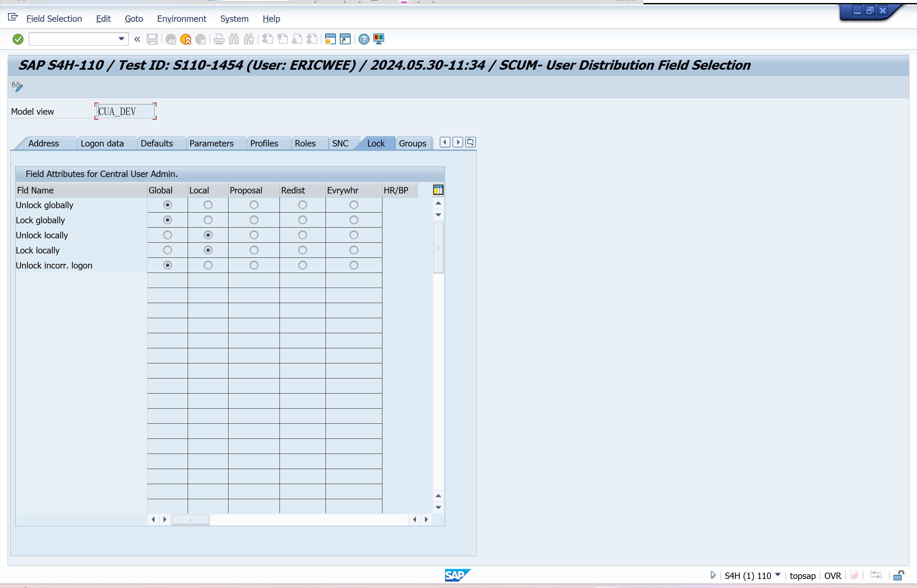The width and height of the screenshot is (917, 588).
Task: Expand the S4H (1) 110 status dropdown
Action: pos(778,575)
